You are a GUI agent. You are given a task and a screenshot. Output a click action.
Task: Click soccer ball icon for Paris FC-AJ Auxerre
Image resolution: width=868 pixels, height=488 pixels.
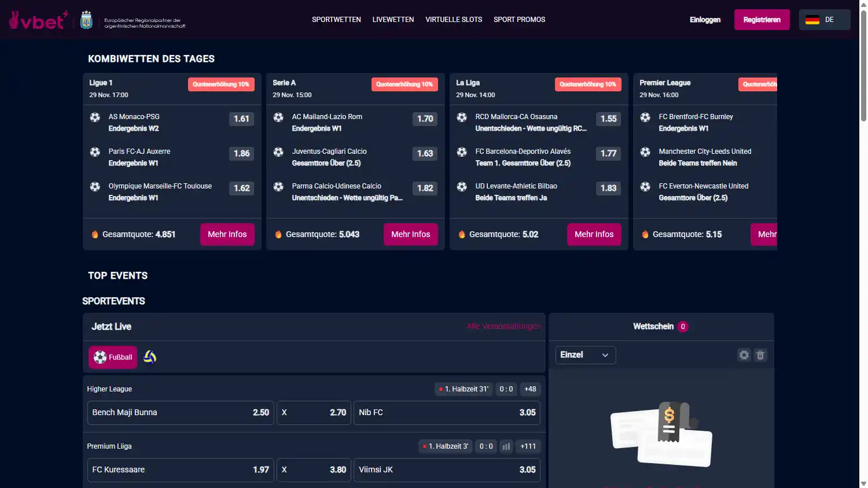95,152
